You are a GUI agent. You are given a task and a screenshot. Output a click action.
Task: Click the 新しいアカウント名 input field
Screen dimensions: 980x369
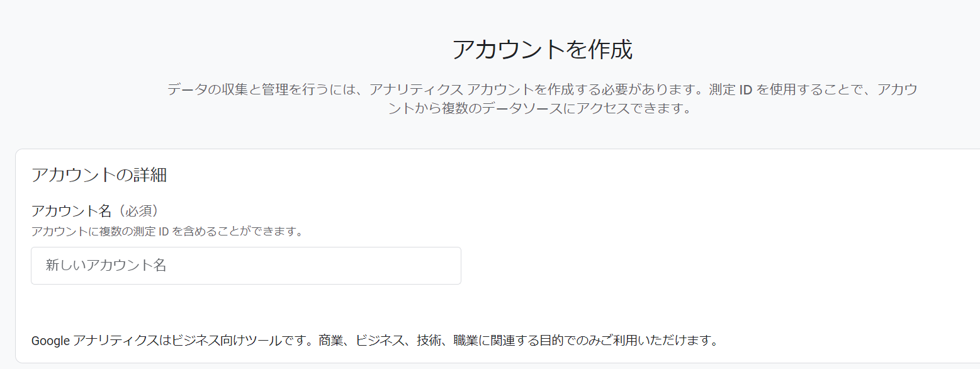click(246, 265)
